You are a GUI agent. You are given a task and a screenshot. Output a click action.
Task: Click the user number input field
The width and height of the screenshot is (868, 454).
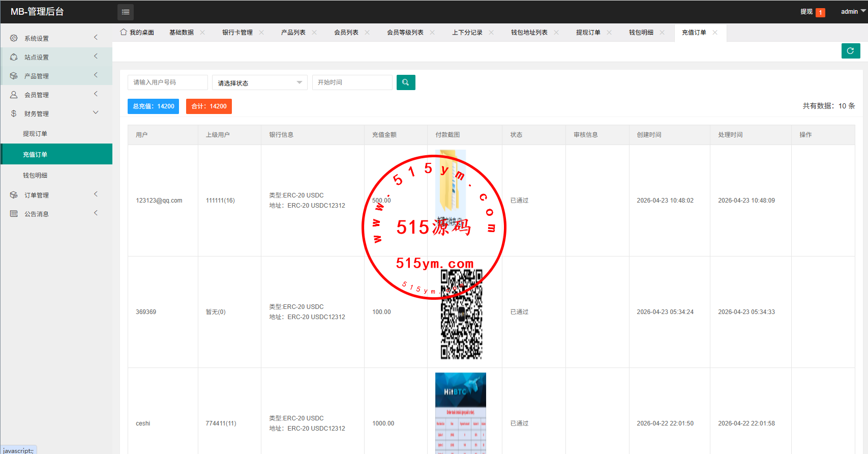[167, 82]
